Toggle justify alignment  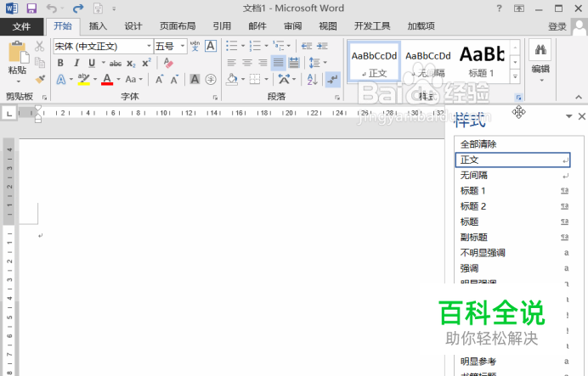278,63
